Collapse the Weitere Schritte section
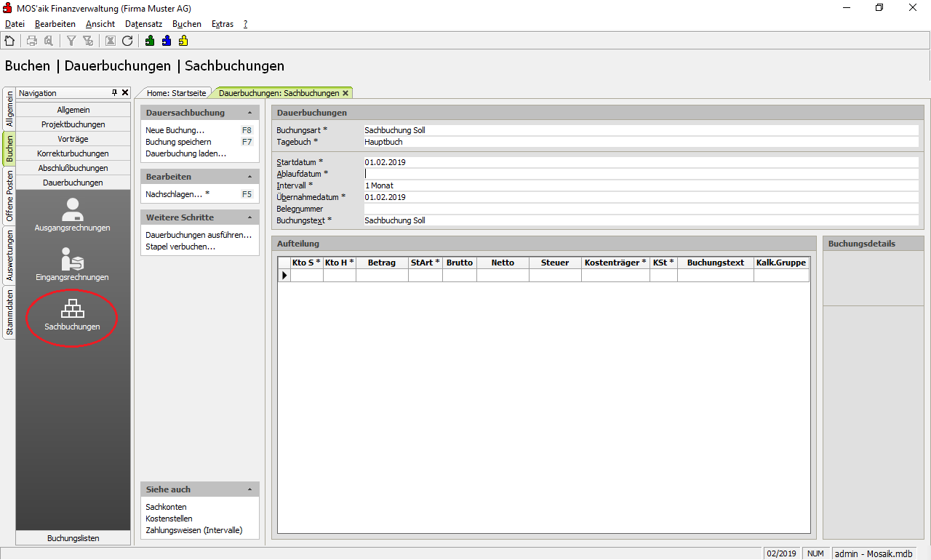The width and height of the screenshot is (931, 560). tap(249, 217)
